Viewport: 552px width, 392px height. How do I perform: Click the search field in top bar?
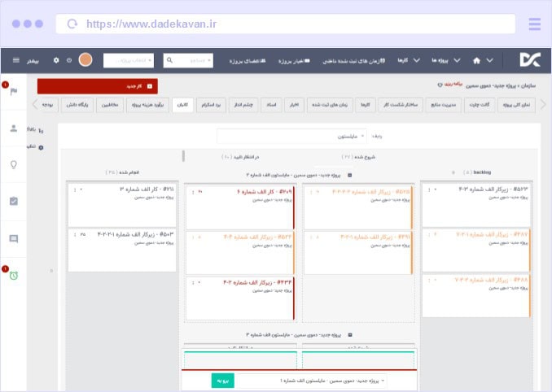pos(188,60)
